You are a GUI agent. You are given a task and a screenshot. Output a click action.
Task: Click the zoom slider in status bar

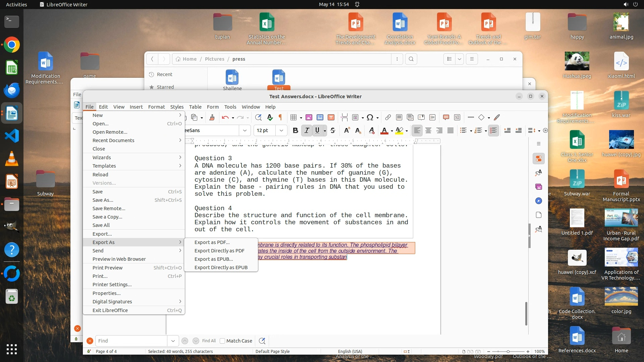(508, 352)
